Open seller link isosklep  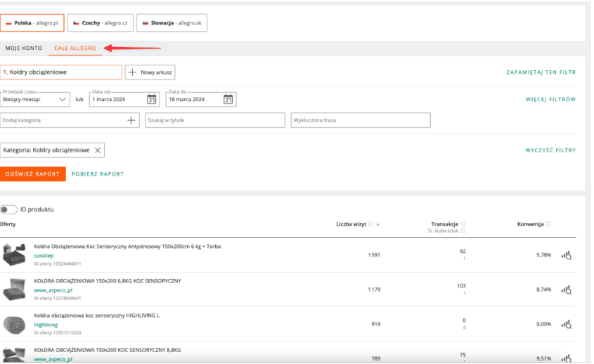(x=44, y=256)
